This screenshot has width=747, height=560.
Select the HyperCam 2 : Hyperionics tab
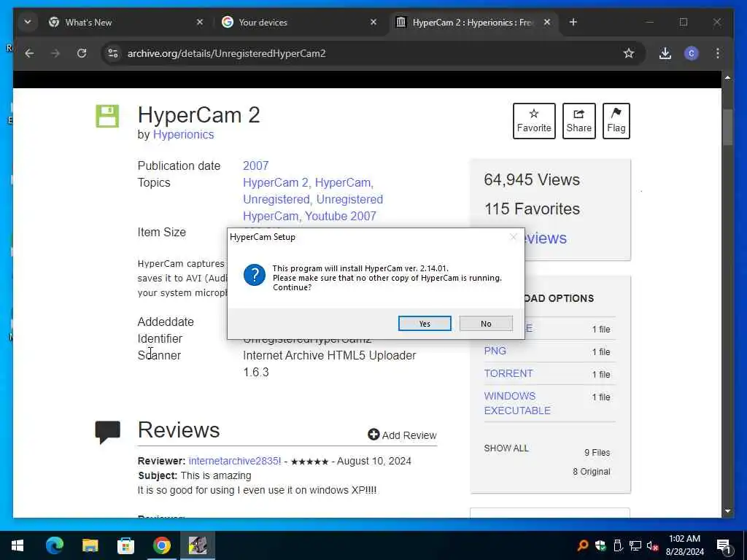coord(472,23)
